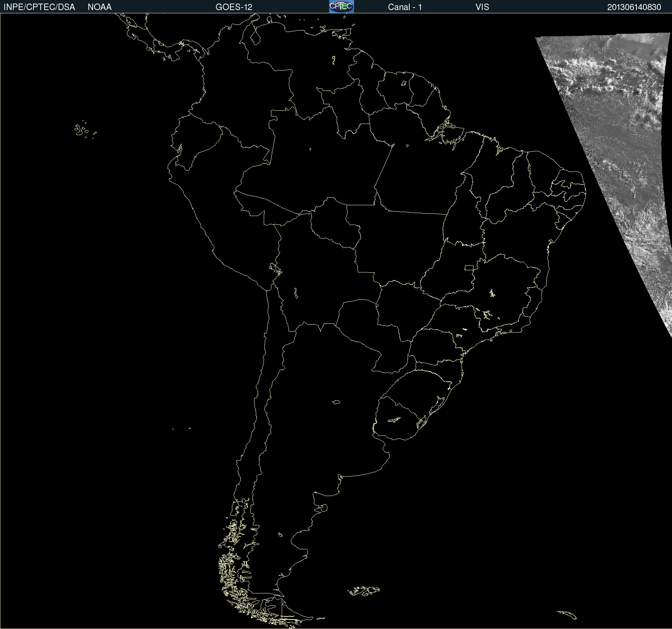Click the INPE/CPTEC/DSA header text

(39, 7)
